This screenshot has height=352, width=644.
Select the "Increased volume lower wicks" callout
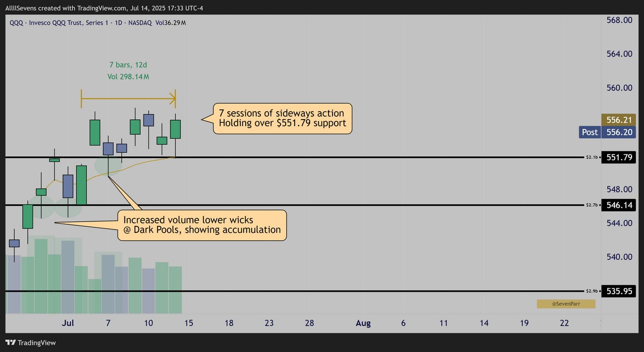pos(202,225)
